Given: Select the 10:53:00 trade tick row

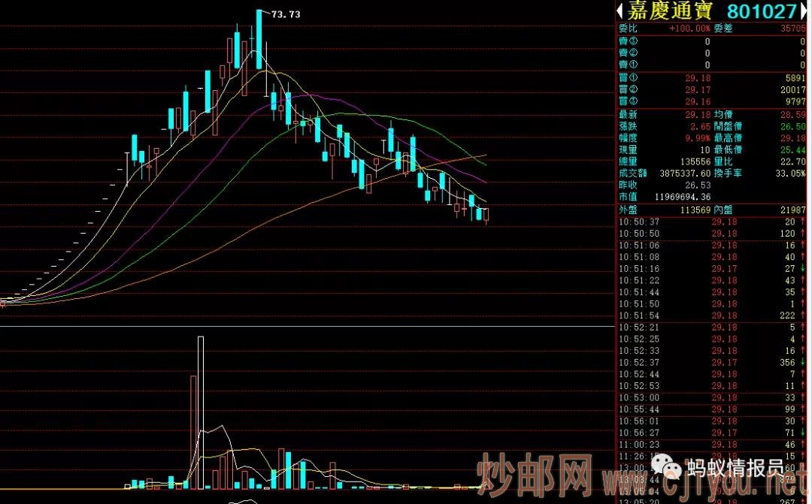Looking at the screenshot, I should (x=712, y=398).
